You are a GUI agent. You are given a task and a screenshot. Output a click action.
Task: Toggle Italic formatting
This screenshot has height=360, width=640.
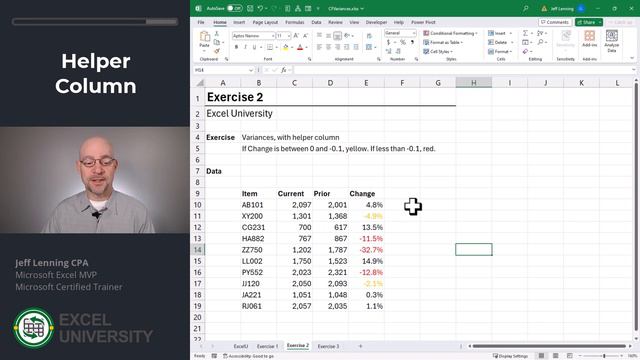[x=245, y=47]
